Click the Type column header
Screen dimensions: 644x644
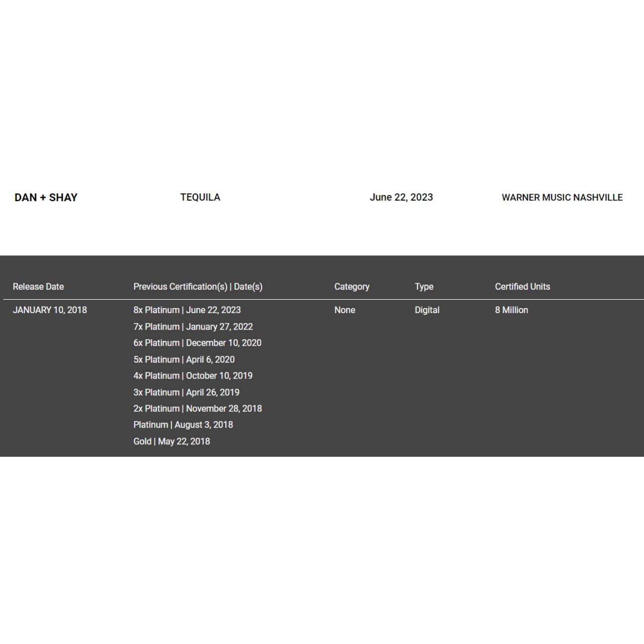click(x=424, y=287)
